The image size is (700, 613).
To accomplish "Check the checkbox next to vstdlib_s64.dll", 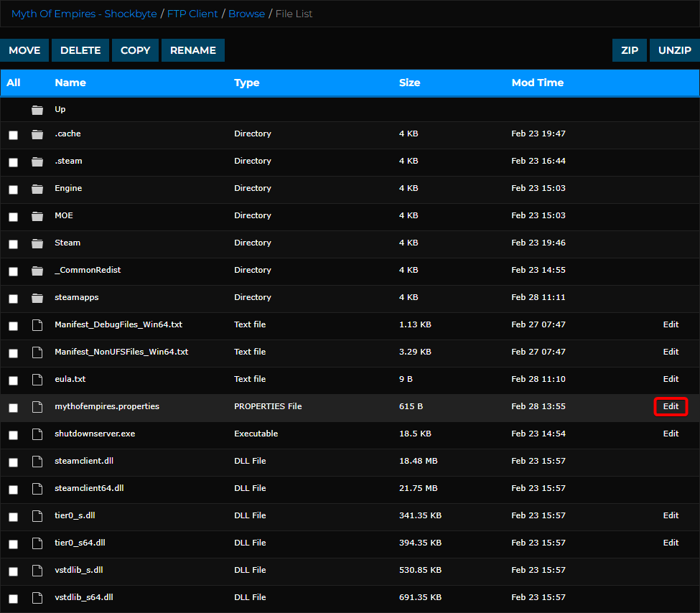I will 13,597.
